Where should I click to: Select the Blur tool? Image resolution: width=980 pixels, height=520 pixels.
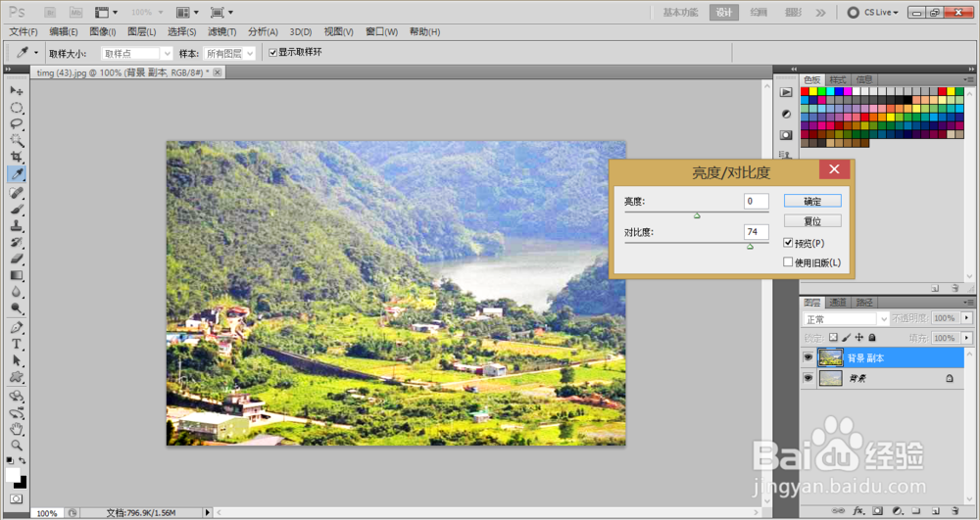coord(17,292)
